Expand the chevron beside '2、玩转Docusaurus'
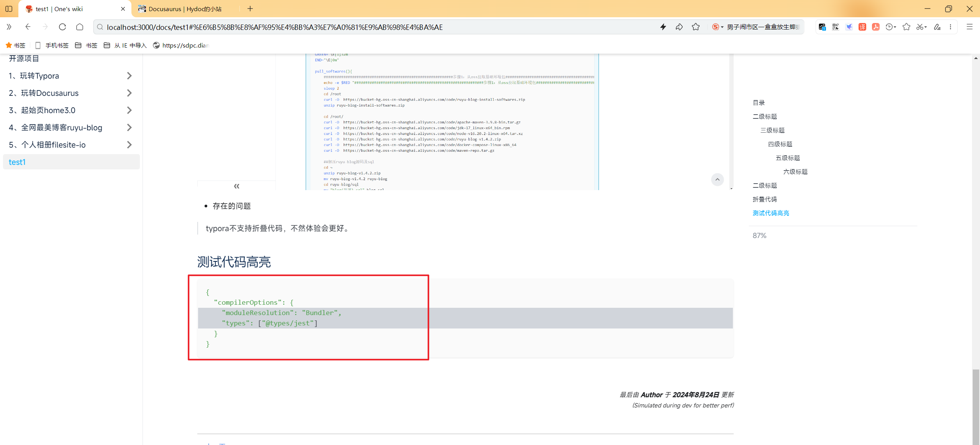Screen dimensions: 980x445 (129, 93)
